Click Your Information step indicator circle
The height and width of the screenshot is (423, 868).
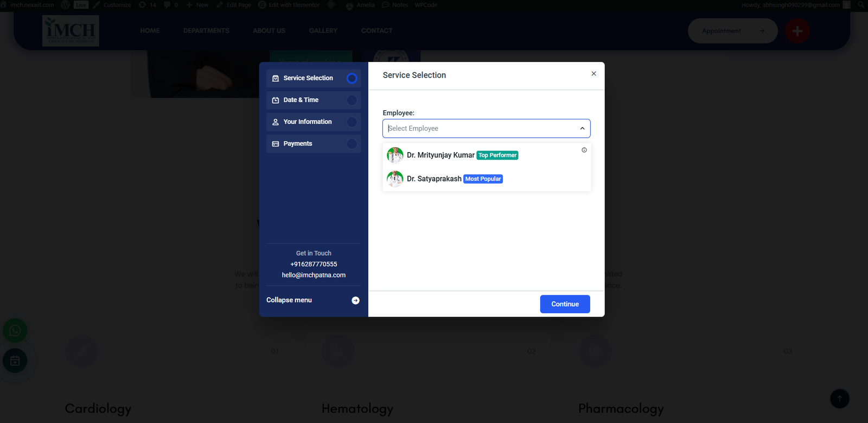(x=352, y=122)
